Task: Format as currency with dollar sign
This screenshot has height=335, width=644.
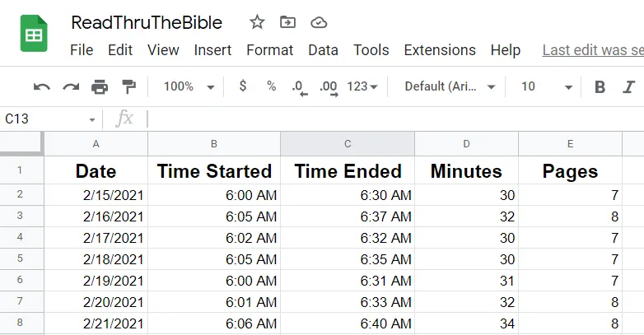Action: tap(242, 86)
